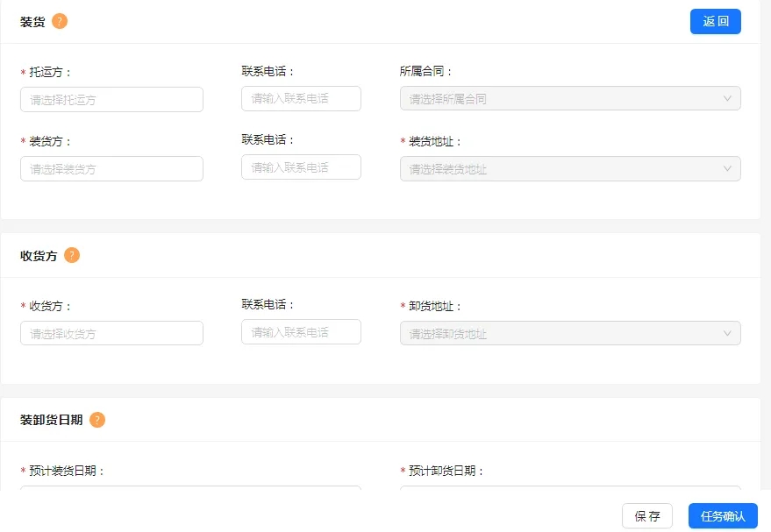Screen dimensions: 771x532
Task: Click the 任务确认 button
Action: click(722, 516)
